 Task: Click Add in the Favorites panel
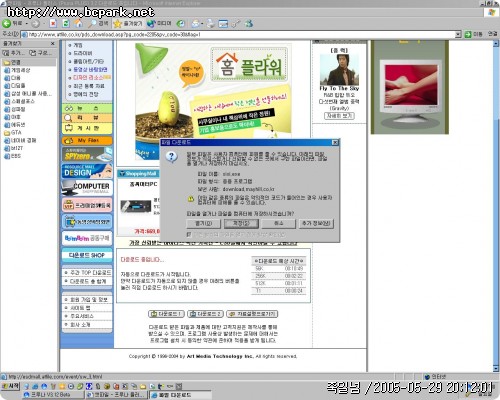[13, 53]
